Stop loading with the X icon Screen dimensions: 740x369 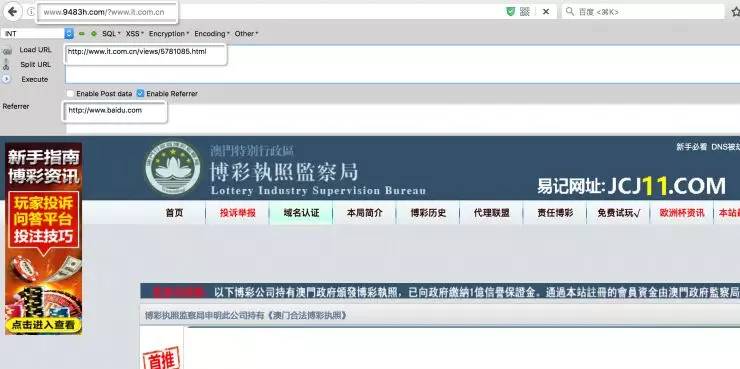pyautogui.click(x=546, y=12)
